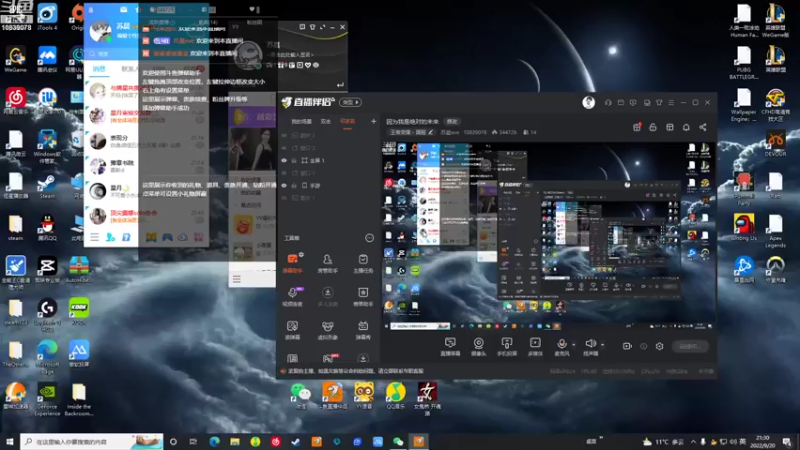Open the 王者荣耀 category selector
The image size is (800, 450).
pyautogui.click(x=411, y=132)
